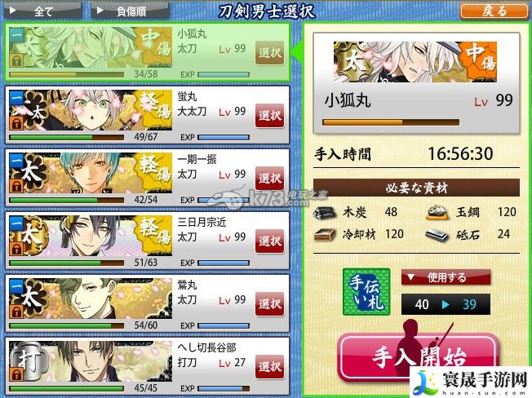The height and width of the screenshot is (398, 532).
Task: Click the 木炭 charcoal resource icon
Action: 325,213
